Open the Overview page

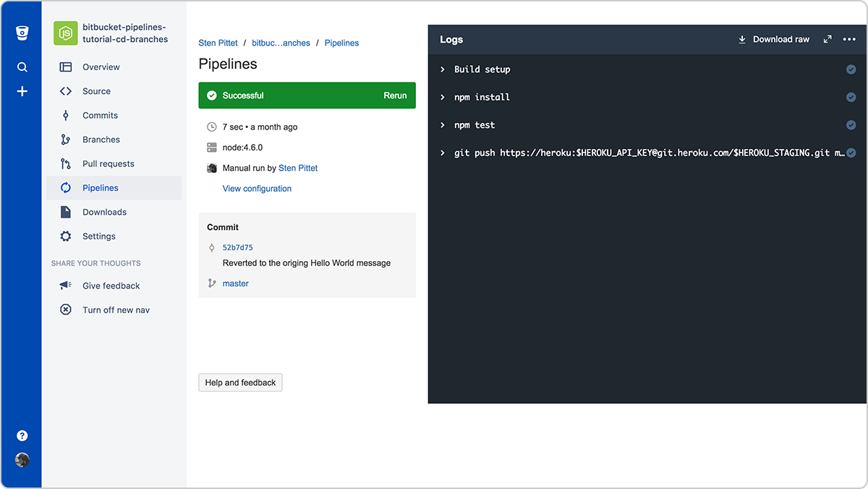tap(102, 67)
